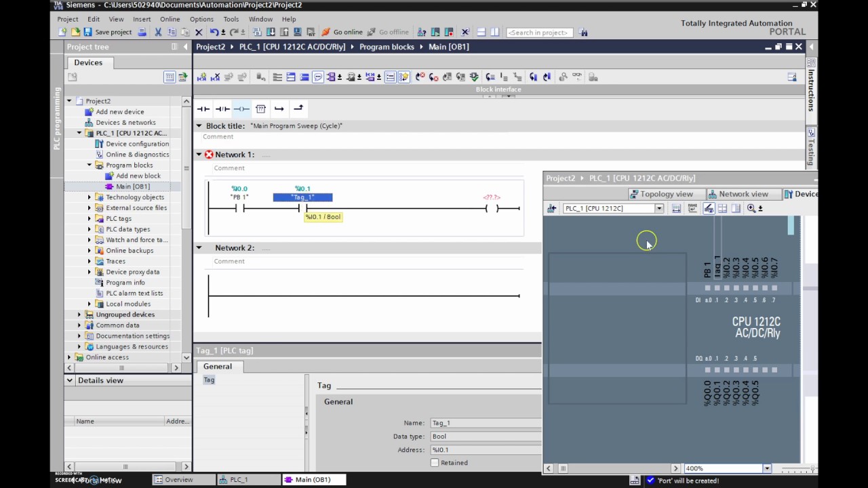The height and width of the screenshot is (488, 868).
Task: Click the Print icon next to Save project
Action: point(142,32)
